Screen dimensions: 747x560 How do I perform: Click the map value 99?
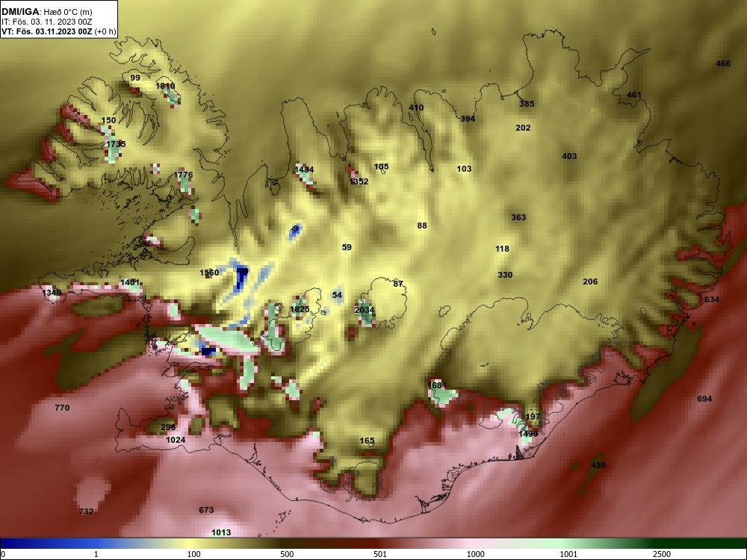pos(135,78)
